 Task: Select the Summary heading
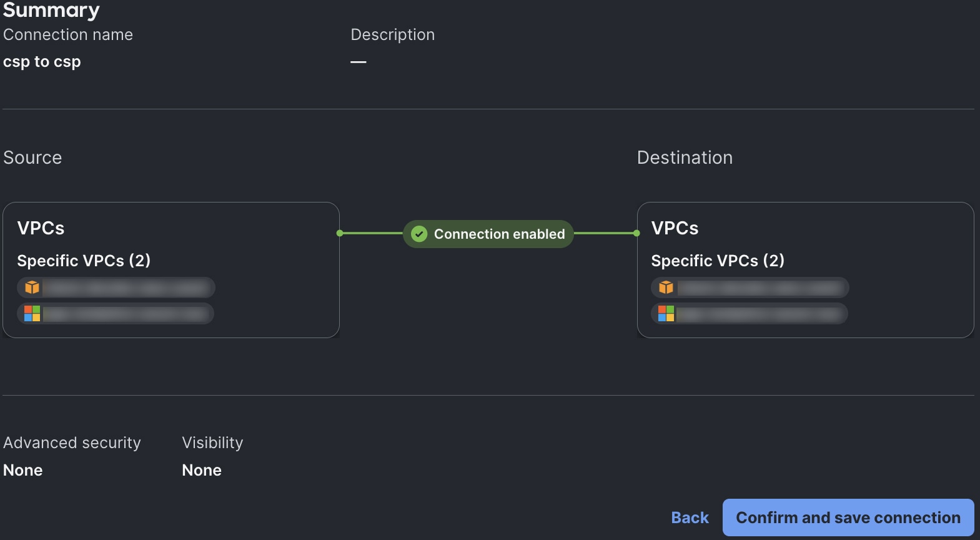coord(51,10)
